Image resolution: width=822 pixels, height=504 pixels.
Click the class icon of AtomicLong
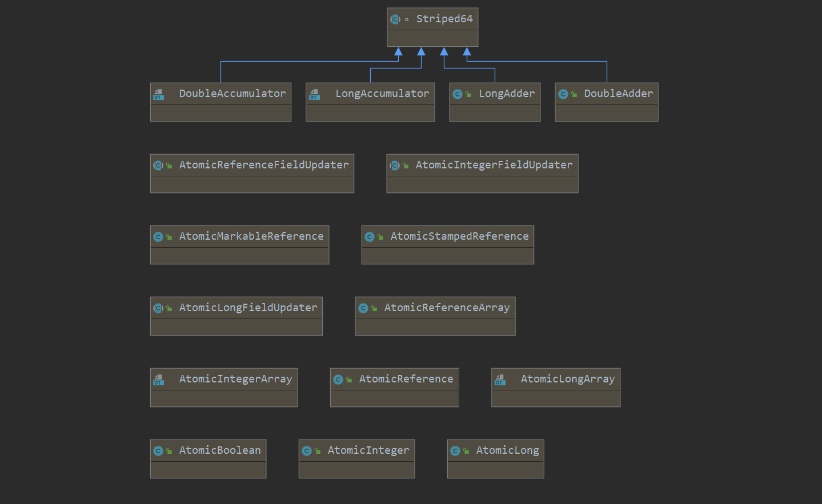(x=455, y=451)
